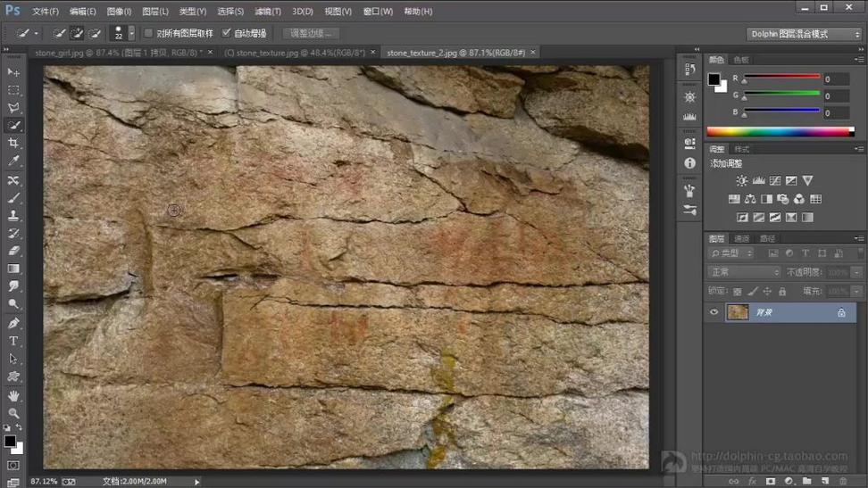Toggle 对所有图层取样 checkbox
868x488 pixels.
click(148, 33)
